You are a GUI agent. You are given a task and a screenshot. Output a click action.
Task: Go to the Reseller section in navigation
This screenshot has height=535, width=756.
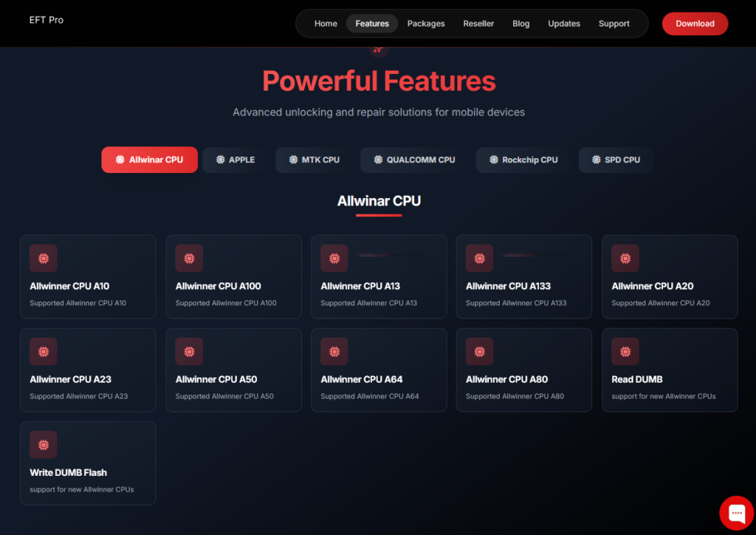point(478,23)
